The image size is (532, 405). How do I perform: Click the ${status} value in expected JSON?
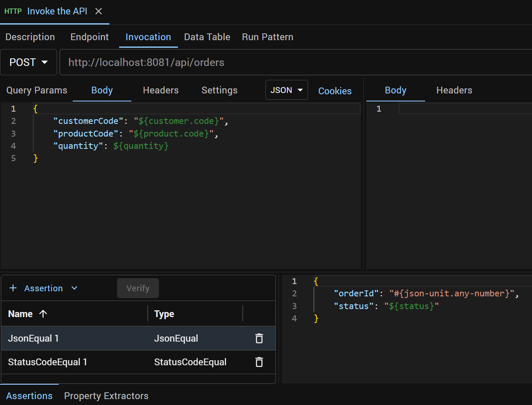411,306
